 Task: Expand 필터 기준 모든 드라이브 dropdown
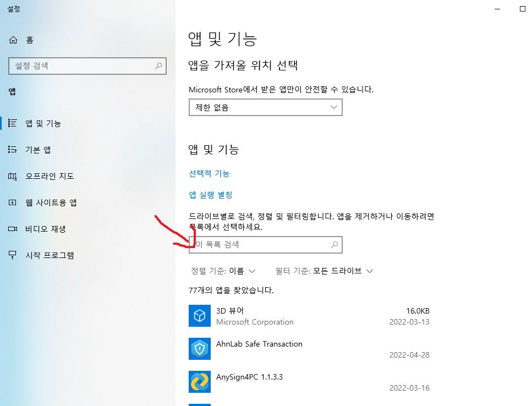click(324, 271)
